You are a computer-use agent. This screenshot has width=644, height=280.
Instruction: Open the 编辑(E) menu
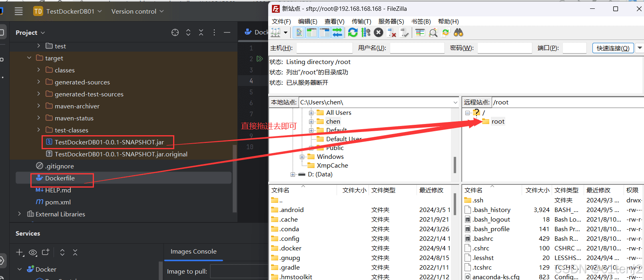point(307,21)
